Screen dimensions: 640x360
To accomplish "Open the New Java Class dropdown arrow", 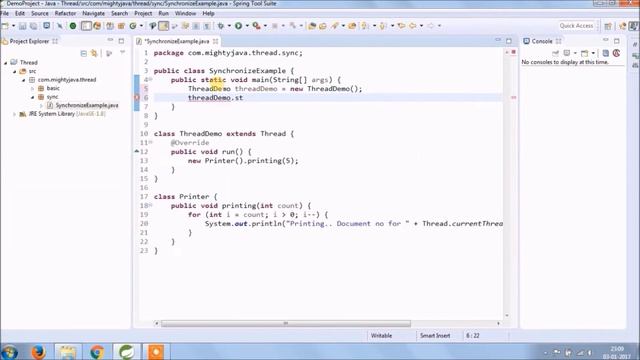I will 141,26.
